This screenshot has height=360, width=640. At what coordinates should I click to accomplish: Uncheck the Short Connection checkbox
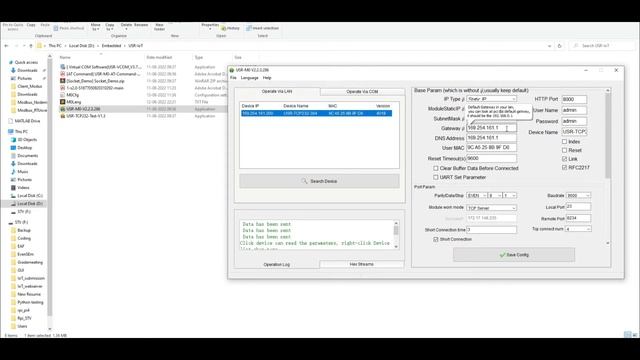click(x=436, y=239)
